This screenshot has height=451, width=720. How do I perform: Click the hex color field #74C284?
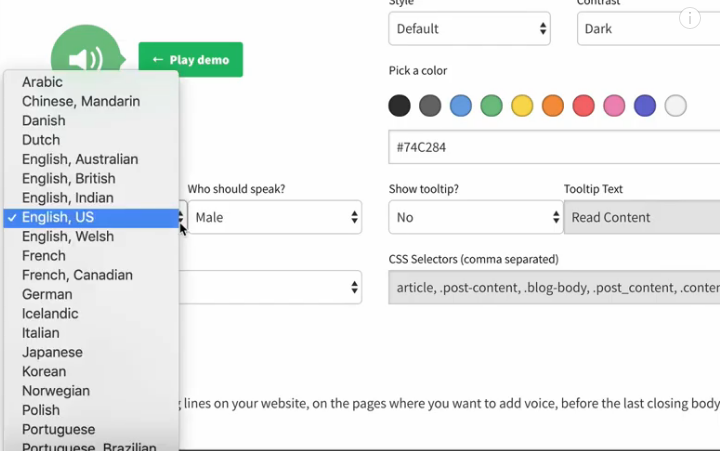coord(554,147)
